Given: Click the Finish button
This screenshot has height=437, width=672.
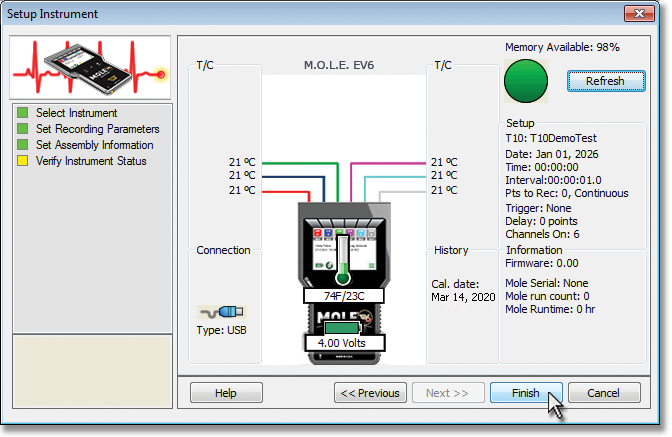Looking at the screenshot, I should (x=526, y=392).
